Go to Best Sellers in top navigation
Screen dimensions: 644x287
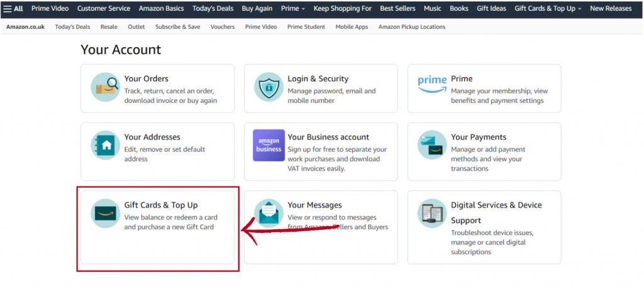[397, 8]
